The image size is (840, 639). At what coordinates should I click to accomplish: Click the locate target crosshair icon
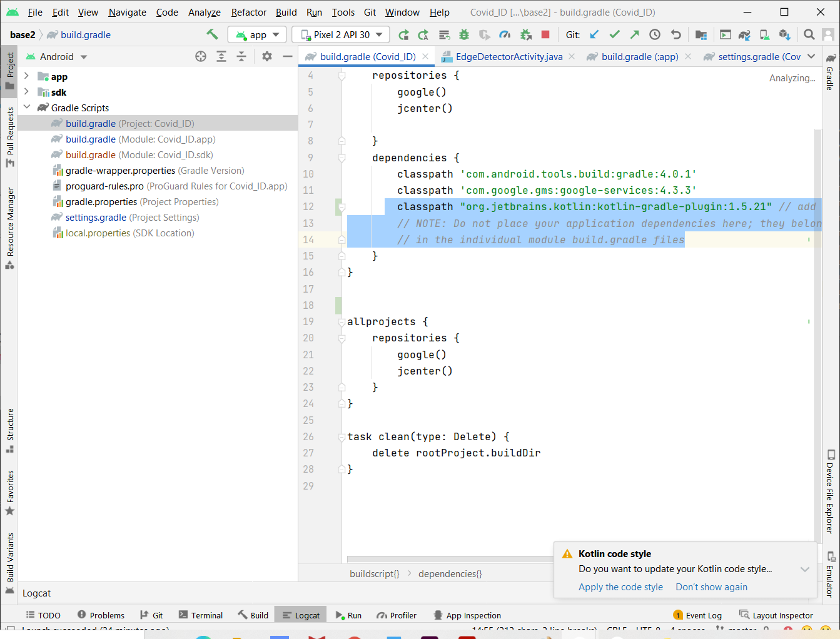201,57
